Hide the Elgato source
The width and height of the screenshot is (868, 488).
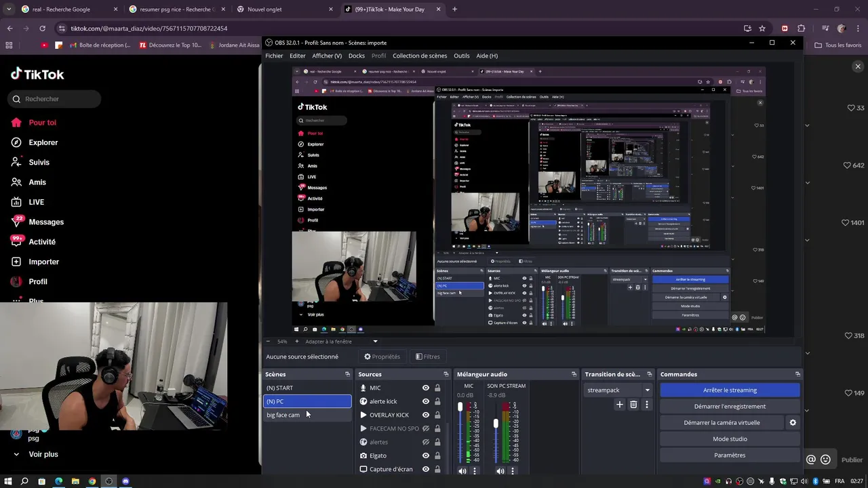426,455
